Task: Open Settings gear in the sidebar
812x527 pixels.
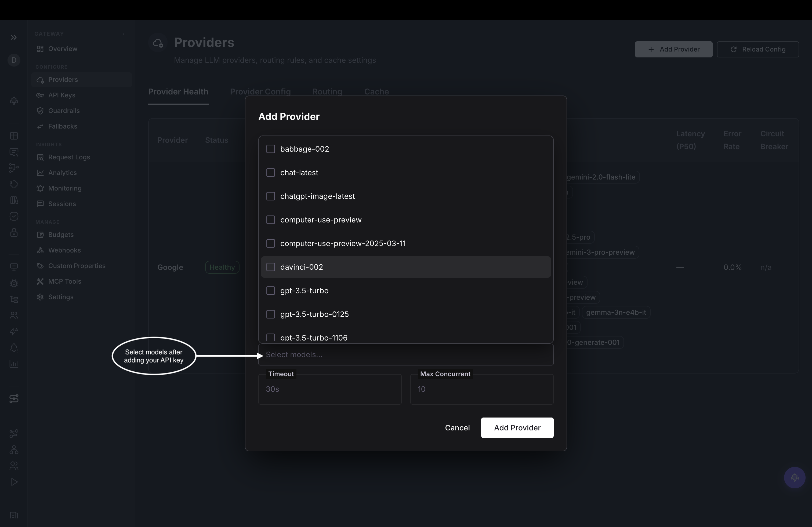Action: tap(81, 297)
